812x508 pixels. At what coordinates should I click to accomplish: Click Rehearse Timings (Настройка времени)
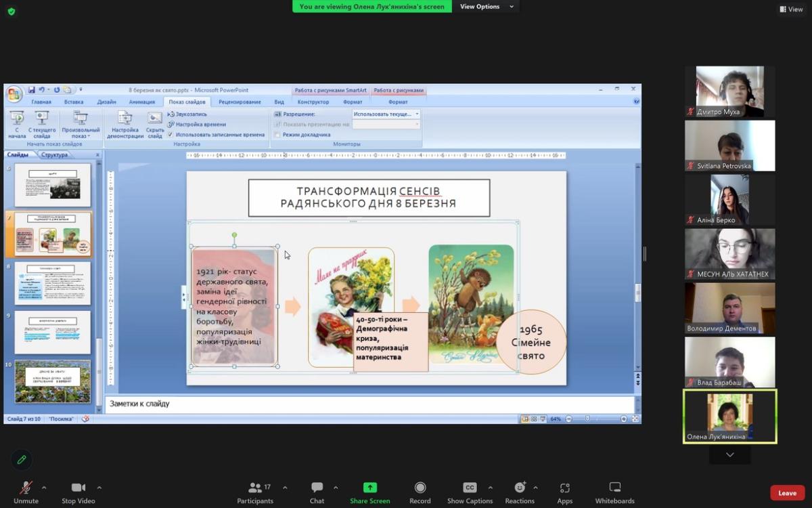tap(196, 125)
